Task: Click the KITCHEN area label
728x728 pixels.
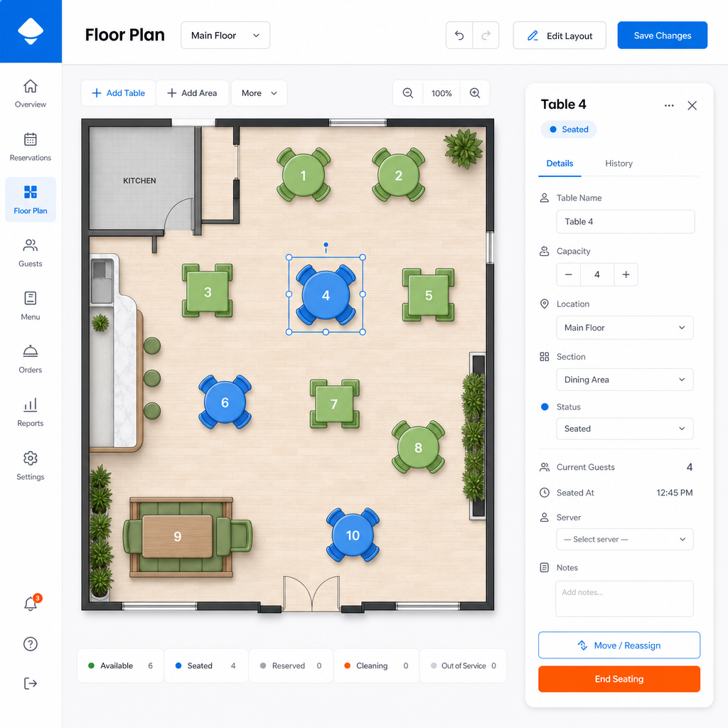Action: [x=139, y=181]
